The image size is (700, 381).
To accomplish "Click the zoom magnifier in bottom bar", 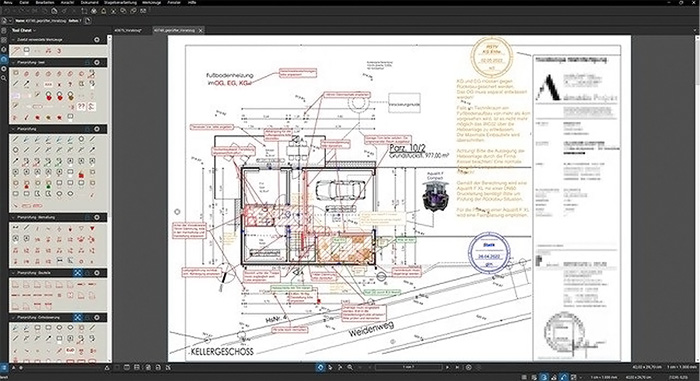I will point(350,367).
